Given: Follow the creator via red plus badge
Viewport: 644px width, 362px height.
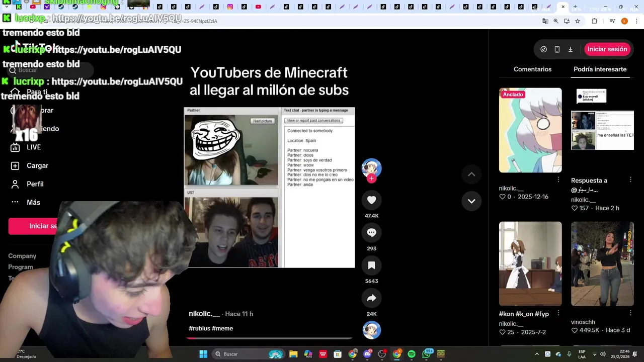Looking at the screenshot, I should [371, 178].
